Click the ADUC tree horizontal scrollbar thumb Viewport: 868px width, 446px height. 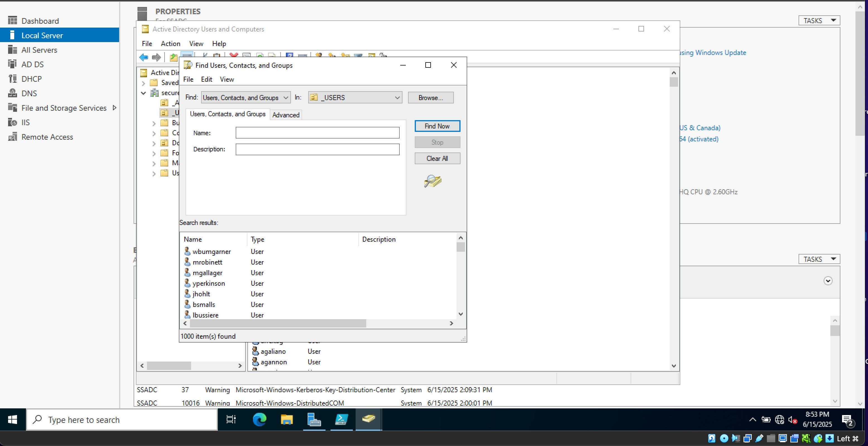tap(169, 365)
